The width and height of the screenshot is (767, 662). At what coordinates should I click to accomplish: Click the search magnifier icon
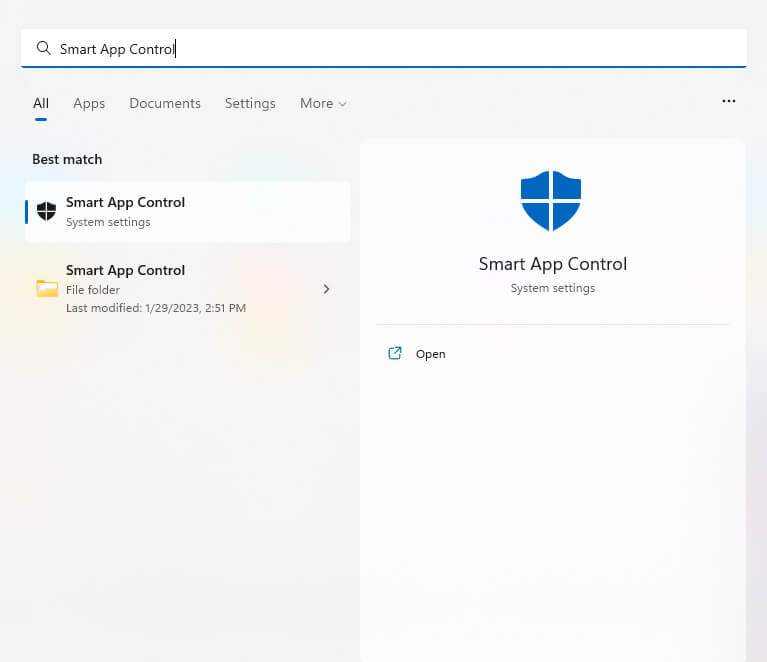coord(43,48)
